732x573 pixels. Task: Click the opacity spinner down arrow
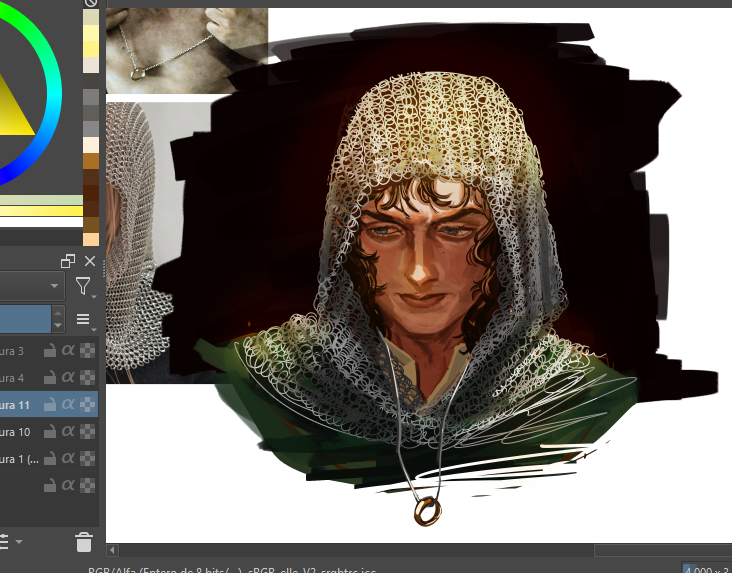[58, 325]
